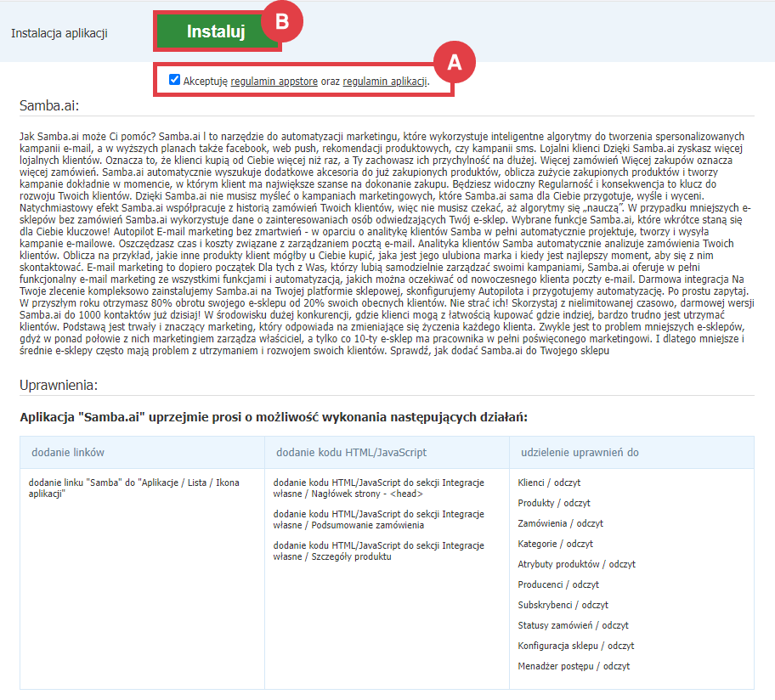Click the Nagłówek strony head code entry
The height and width of the screenshot is (700, 775).
(379, 488)
